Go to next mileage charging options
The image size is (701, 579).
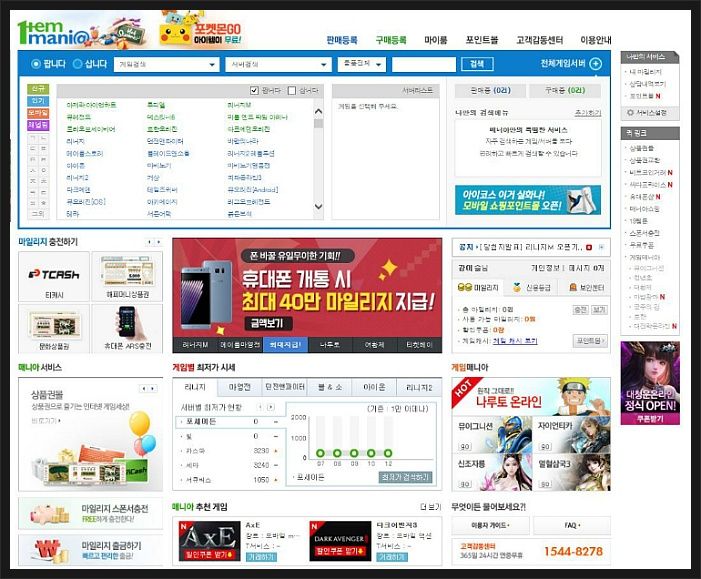(x=158, y=242)
